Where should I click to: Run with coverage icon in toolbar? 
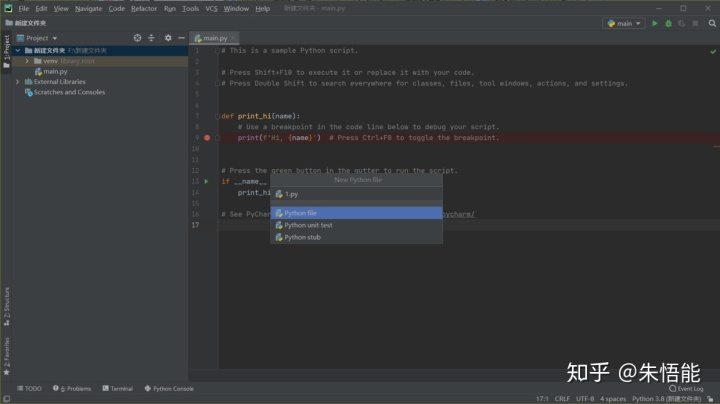click(x=682, y=23)
